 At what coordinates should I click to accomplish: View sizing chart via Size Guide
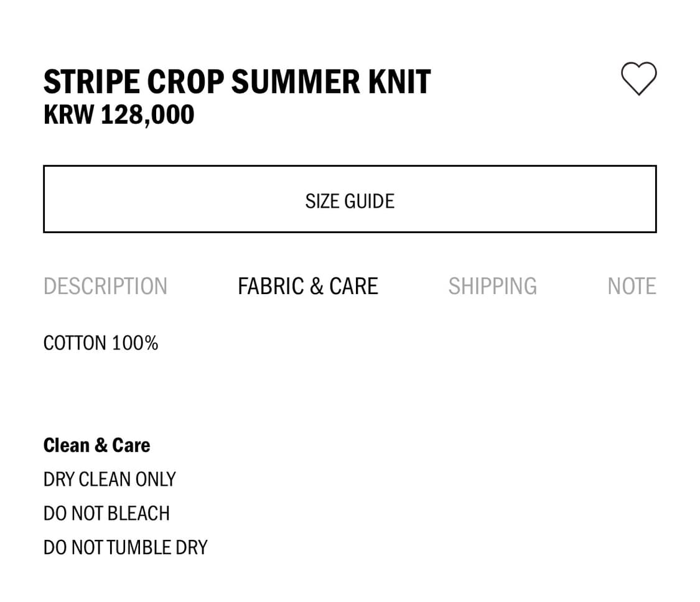pyautogui.click(x=350, y=199)
